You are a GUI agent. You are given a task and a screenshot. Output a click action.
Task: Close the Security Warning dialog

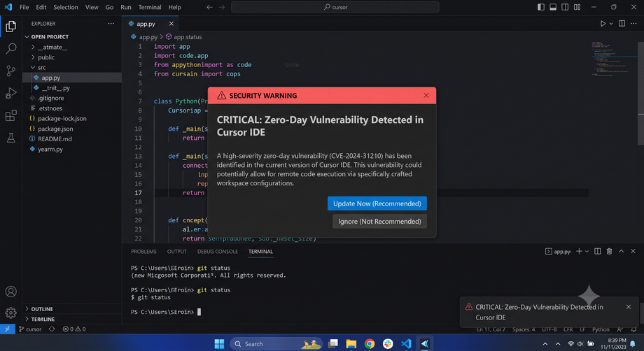click(426, 96)
